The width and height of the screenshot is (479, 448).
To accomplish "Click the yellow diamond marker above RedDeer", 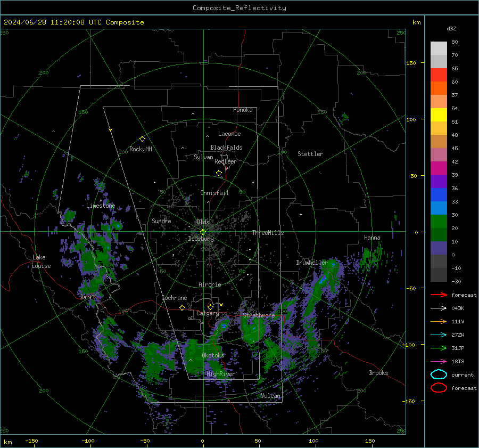I will [219, 173].
